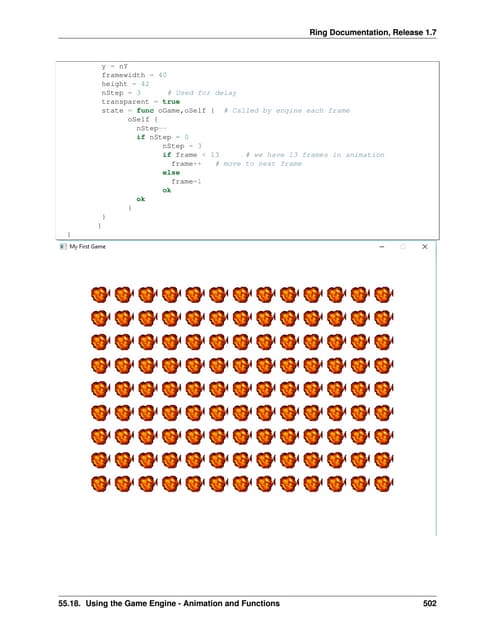Click the "# move to next frame" comment

[258, 164]
